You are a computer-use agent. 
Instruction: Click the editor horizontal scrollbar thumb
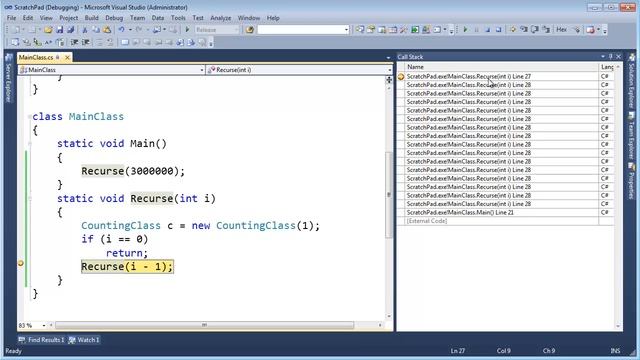(204, 325)
